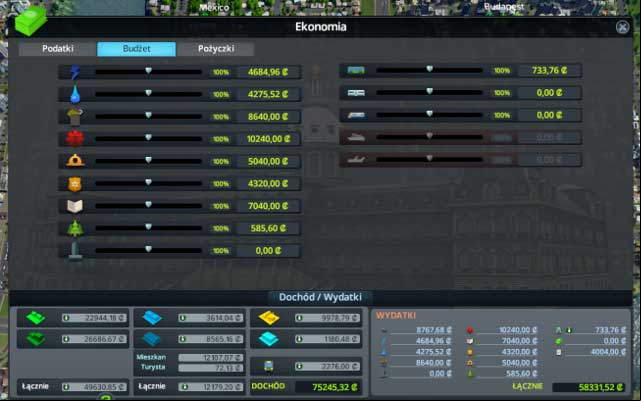This screenshot has width=641, height=401.
Task: Click the light green low-density residential icon
Action: tap(36, 318)
